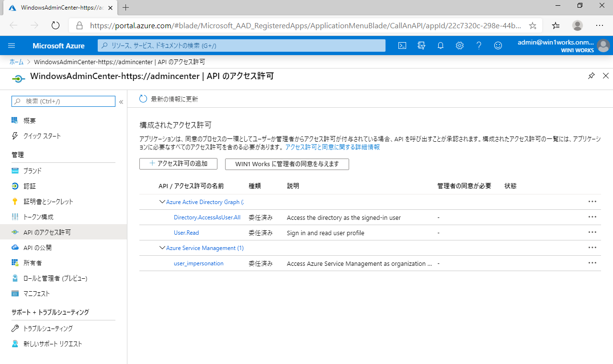Click the browser address bar URL
Screen dimensions: 613x364
[305, 25]
